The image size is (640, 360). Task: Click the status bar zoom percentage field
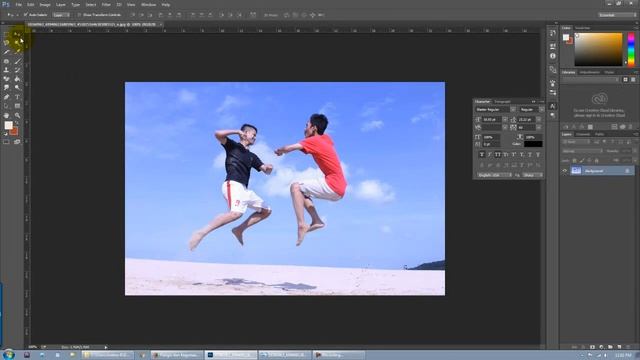click(x=32, y=347)
